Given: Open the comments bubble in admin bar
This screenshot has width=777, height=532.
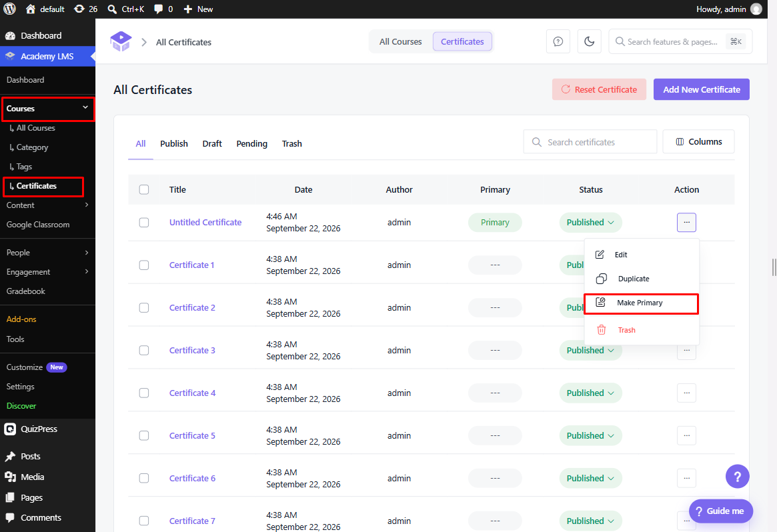Looking at the screenshot, I should 159,9.
